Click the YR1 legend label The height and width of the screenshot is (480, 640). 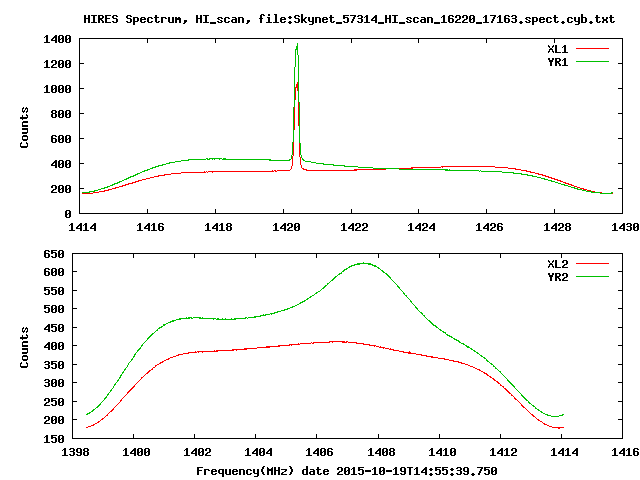558,62
